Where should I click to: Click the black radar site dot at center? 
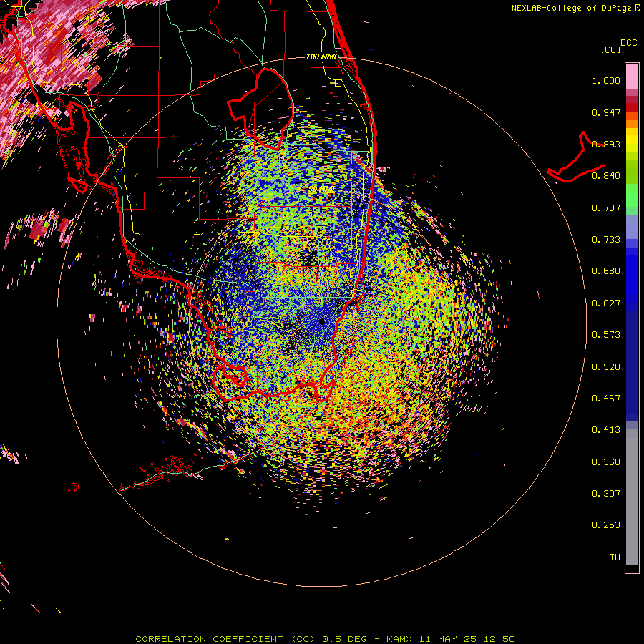coord(322,322)
